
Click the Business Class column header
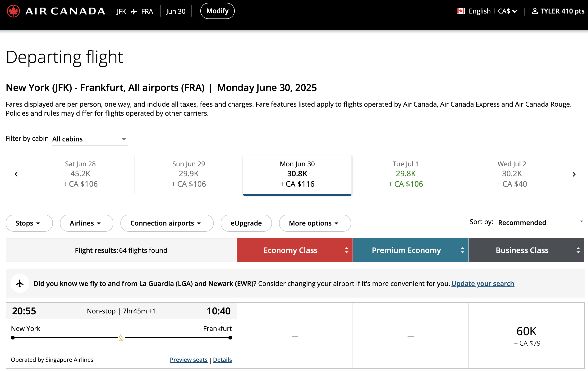(526, 250)
